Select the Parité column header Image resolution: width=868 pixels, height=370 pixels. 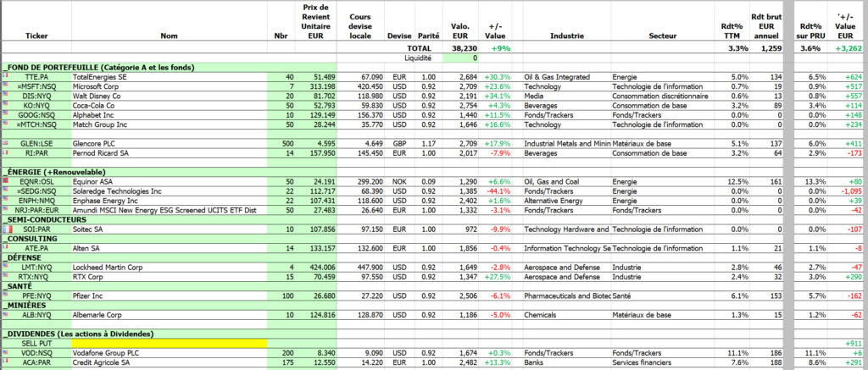428,36
